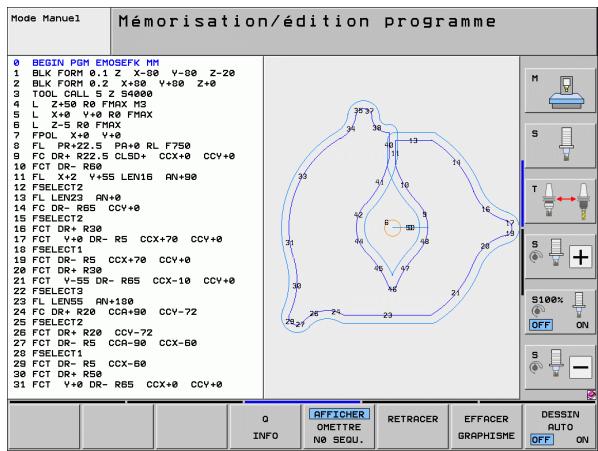Select the T tool change icon

(x=559, y=201)
